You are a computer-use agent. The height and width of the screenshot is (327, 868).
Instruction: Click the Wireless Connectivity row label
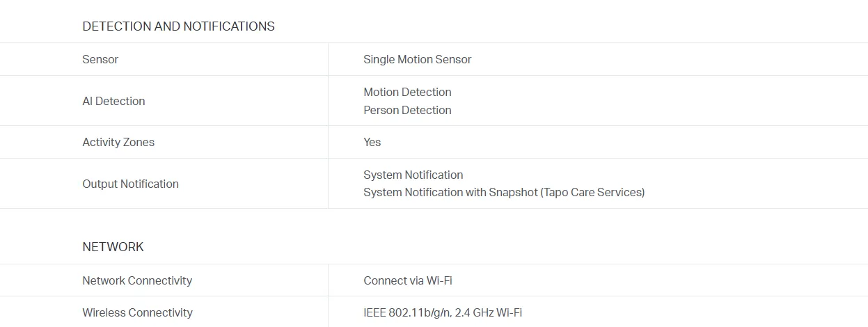137,312
